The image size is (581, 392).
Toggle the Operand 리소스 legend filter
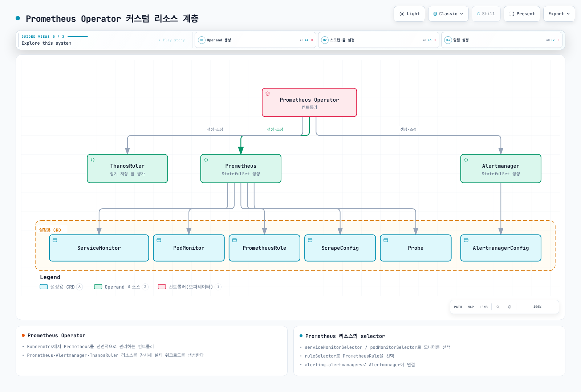[121, 287]
